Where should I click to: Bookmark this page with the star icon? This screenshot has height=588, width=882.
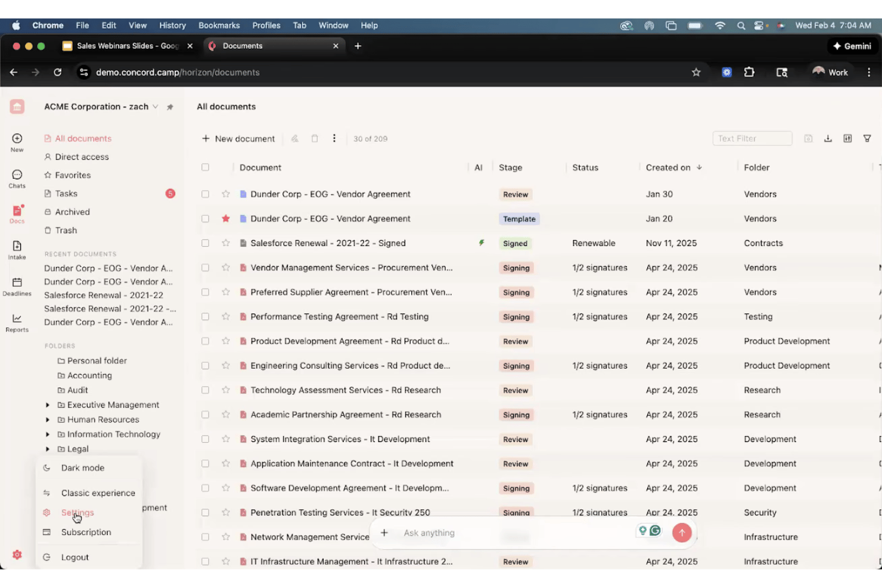[x=696, y=72]
